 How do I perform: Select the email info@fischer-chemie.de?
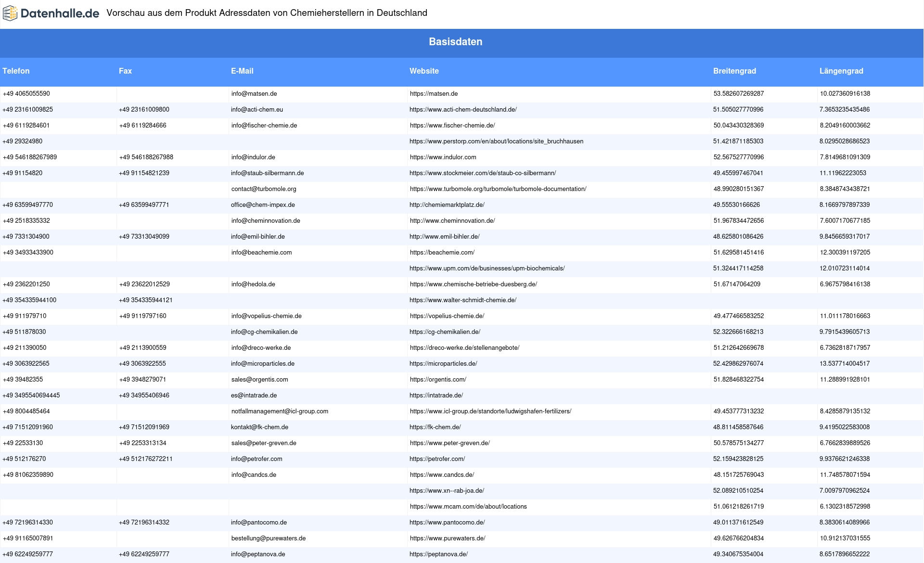(x=264, y=126)
